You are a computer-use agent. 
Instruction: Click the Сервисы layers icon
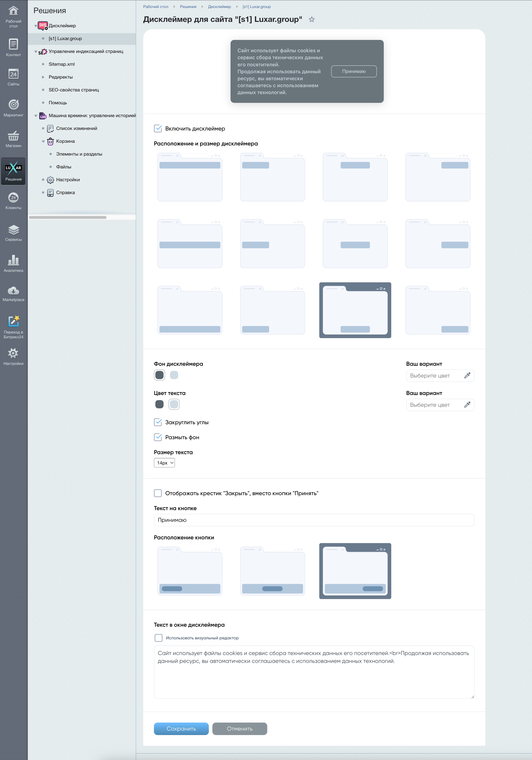coord(13,230)
